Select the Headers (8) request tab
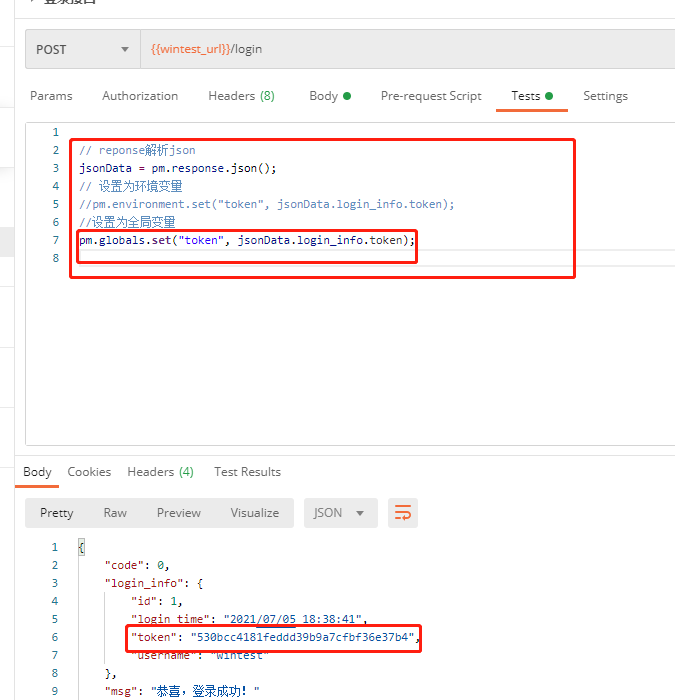 click(242, 96)
